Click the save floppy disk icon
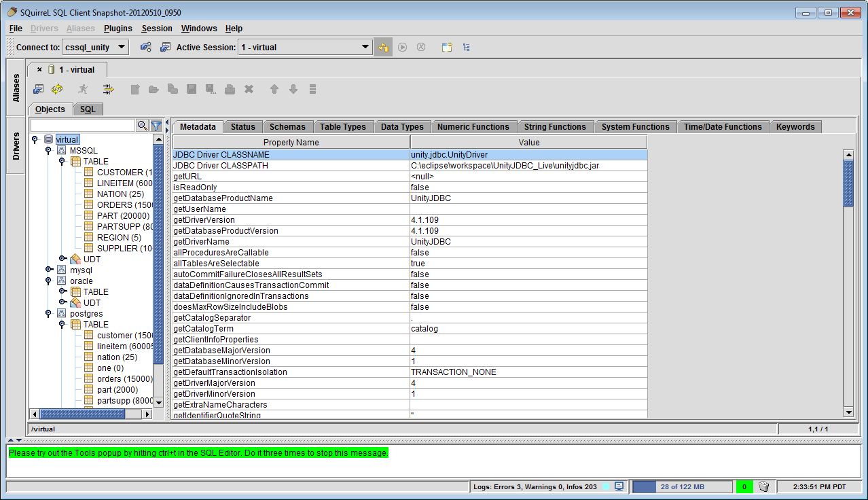This screenshot has height=500, width=868. click(x=192, y=89)
